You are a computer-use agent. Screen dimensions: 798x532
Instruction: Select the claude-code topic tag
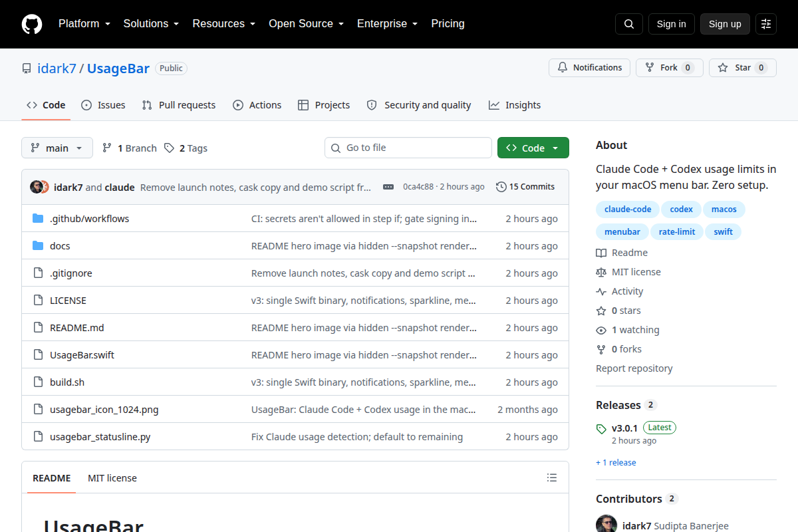[x=628, y=209]
